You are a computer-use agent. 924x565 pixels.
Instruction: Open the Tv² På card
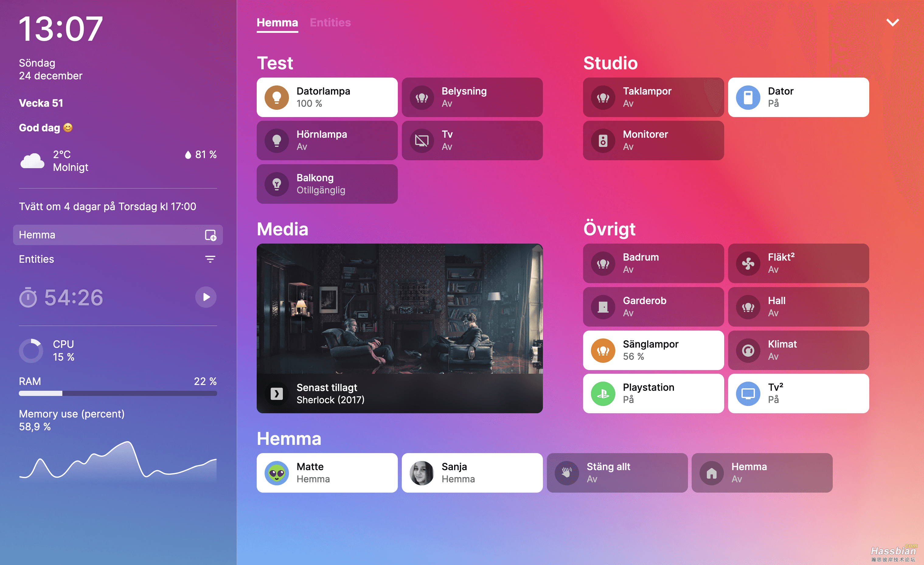[x=798, y=394]
